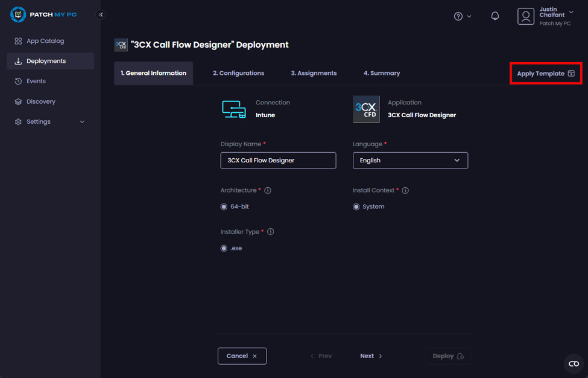Open the Language dropdown
Viewport: 588px width, 378px height.
pos(410,161)
